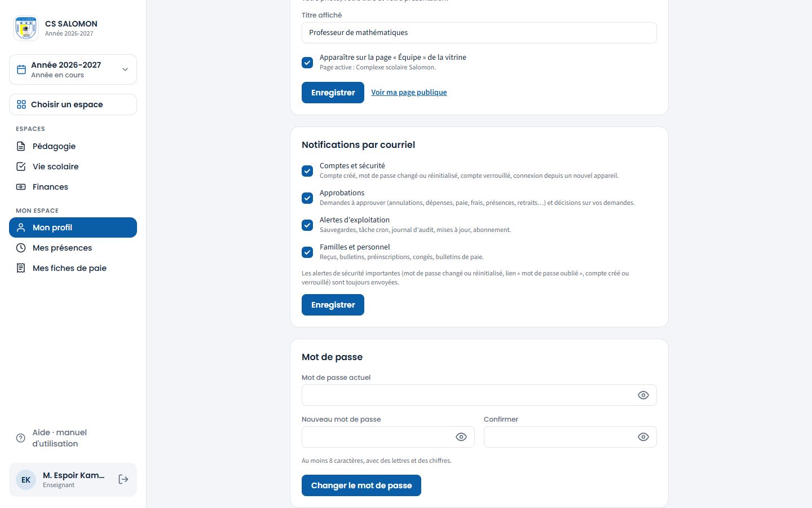
Task: Click the logout icon next to M. Espoir Kam
Action: (123, 479)
